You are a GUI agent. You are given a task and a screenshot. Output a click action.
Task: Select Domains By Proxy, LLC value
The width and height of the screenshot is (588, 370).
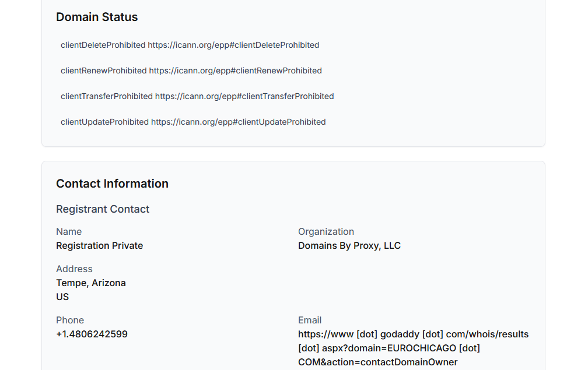349,246
